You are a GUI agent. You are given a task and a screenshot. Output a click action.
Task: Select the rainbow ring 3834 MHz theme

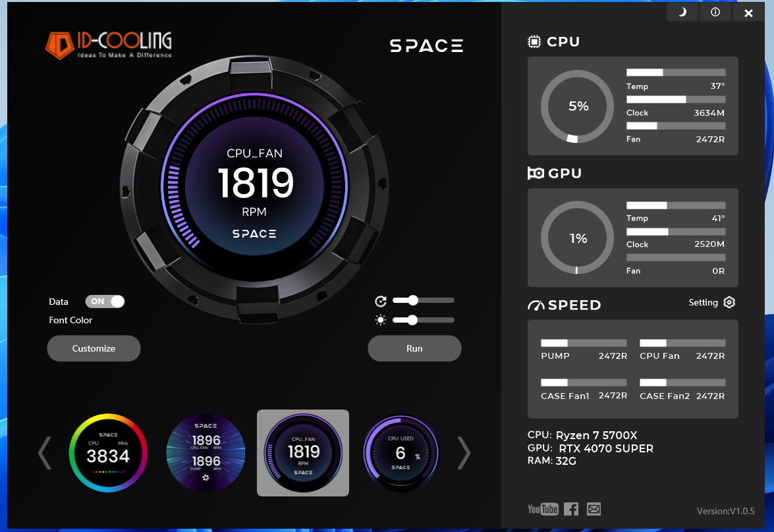click(108, 453)
